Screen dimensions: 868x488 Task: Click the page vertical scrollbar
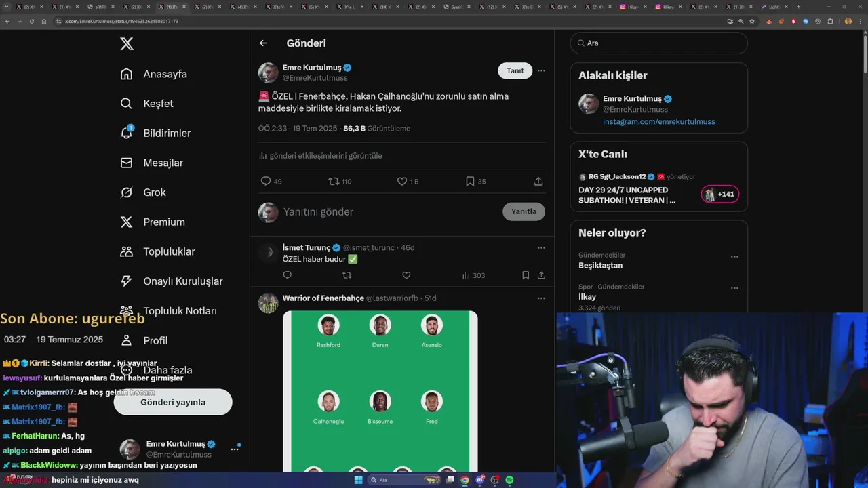865,54
